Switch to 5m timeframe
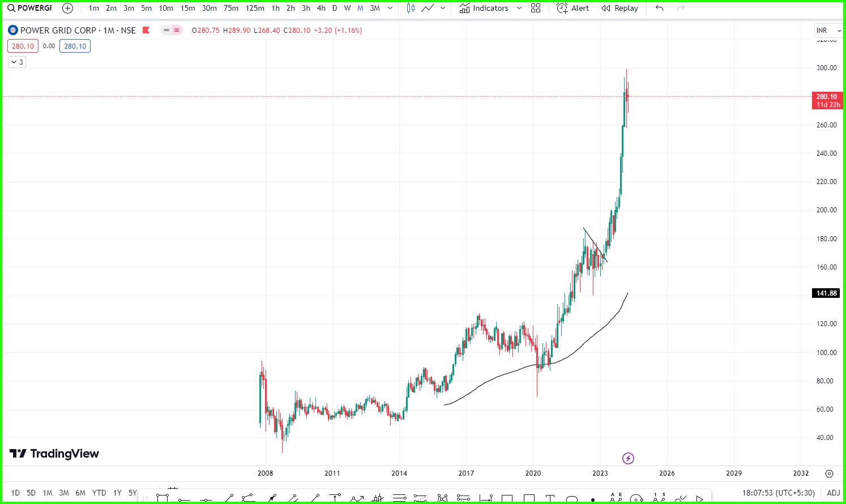Viewport: 846px width, 504px height. click(x=146, y=8)
